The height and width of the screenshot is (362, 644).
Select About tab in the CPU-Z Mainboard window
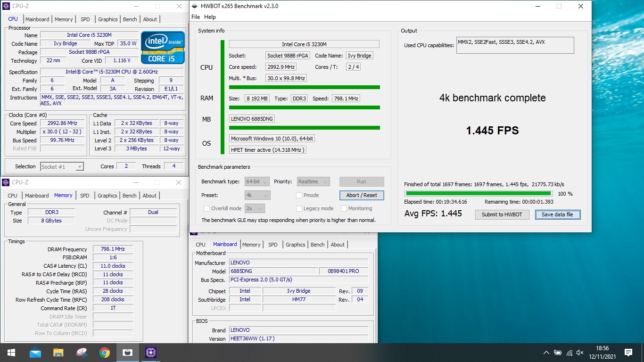(x=338, y=245)
